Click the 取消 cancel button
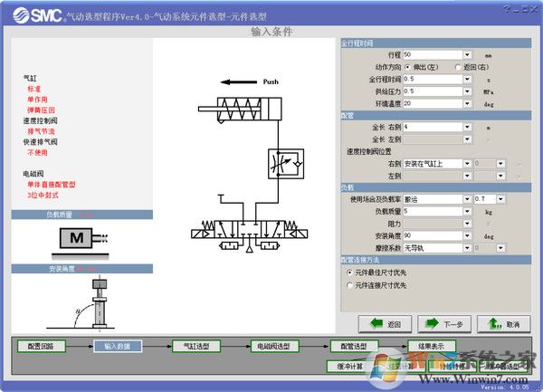This screenshot has height=392, width=543. [504, 324]
